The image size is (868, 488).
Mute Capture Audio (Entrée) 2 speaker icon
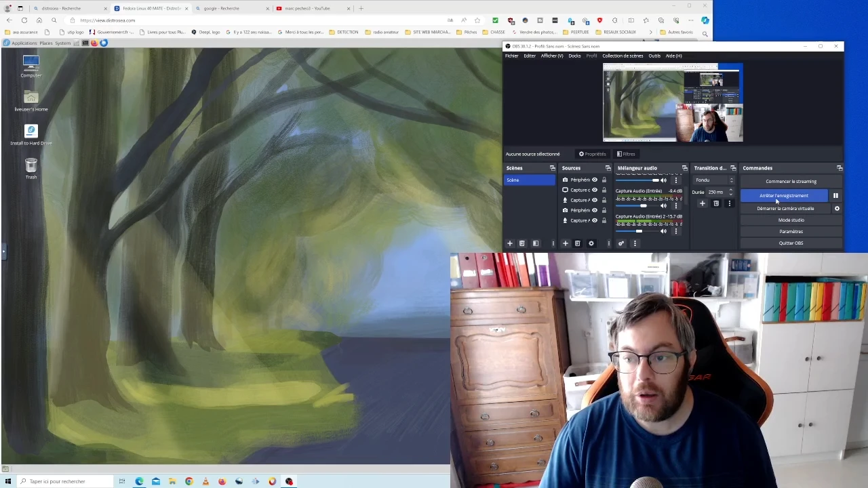pos(664,231)
